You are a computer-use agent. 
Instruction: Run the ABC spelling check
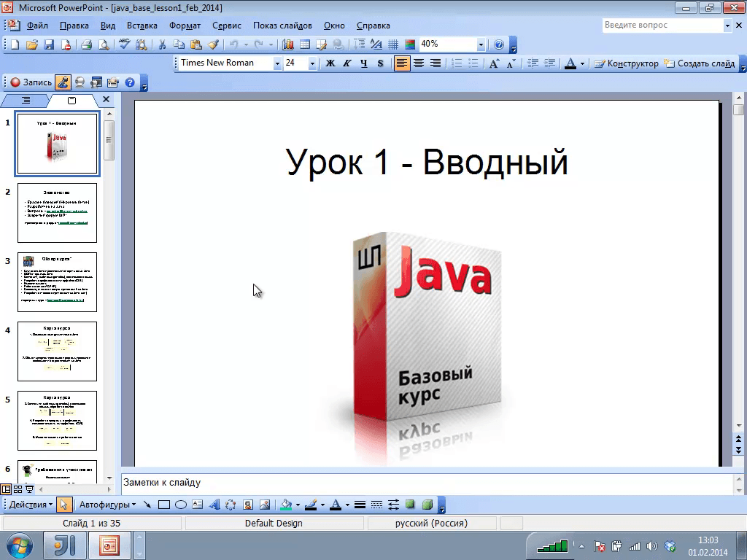[124, 44]
